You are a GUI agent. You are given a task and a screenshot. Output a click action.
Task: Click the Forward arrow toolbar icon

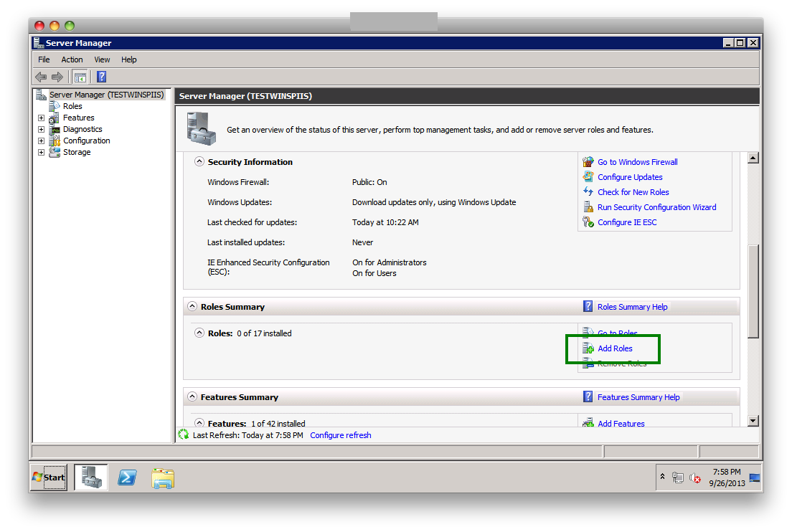point(57,77)
